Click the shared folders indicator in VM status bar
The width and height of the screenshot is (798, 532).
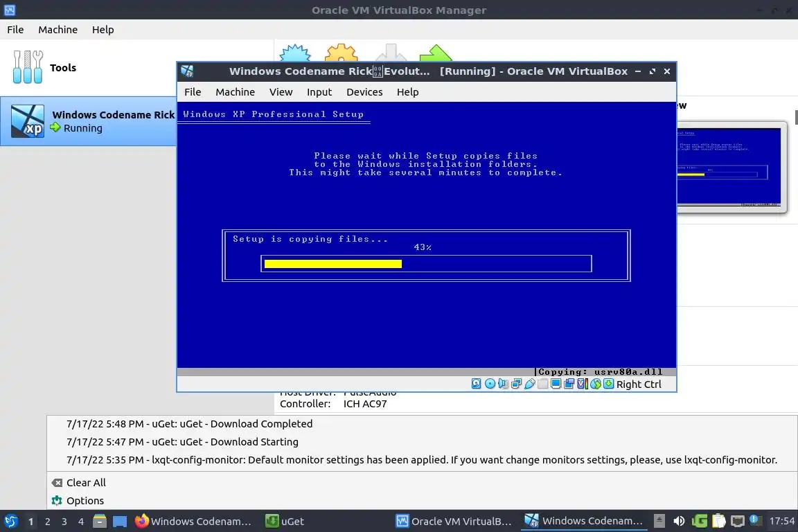(x=542, y=384)
